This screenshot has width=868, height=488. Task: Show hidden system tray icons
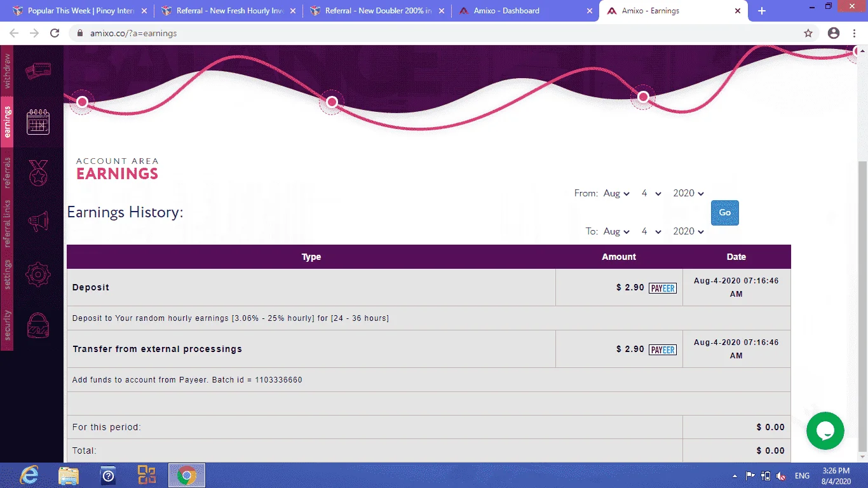click(x=735, y=476)
